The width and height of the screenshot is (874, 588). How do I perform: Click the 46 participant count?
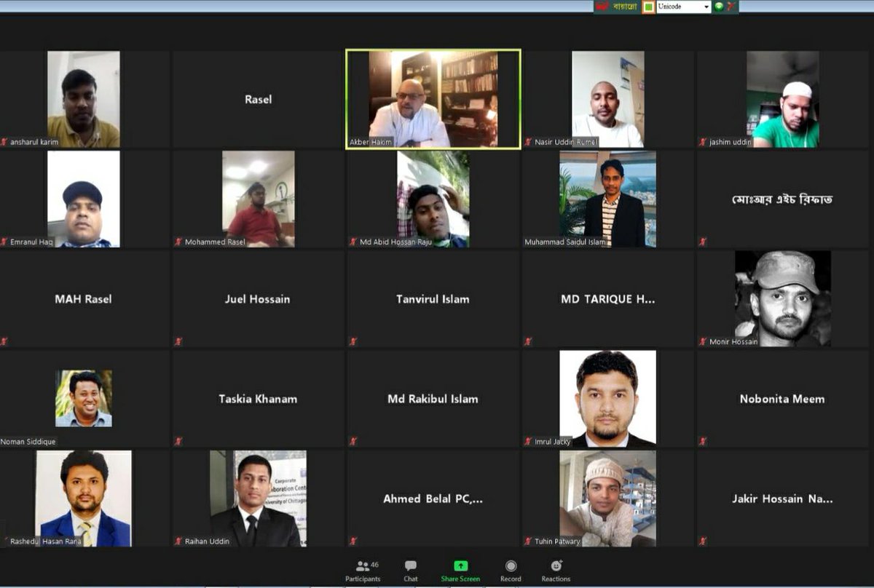374,565
